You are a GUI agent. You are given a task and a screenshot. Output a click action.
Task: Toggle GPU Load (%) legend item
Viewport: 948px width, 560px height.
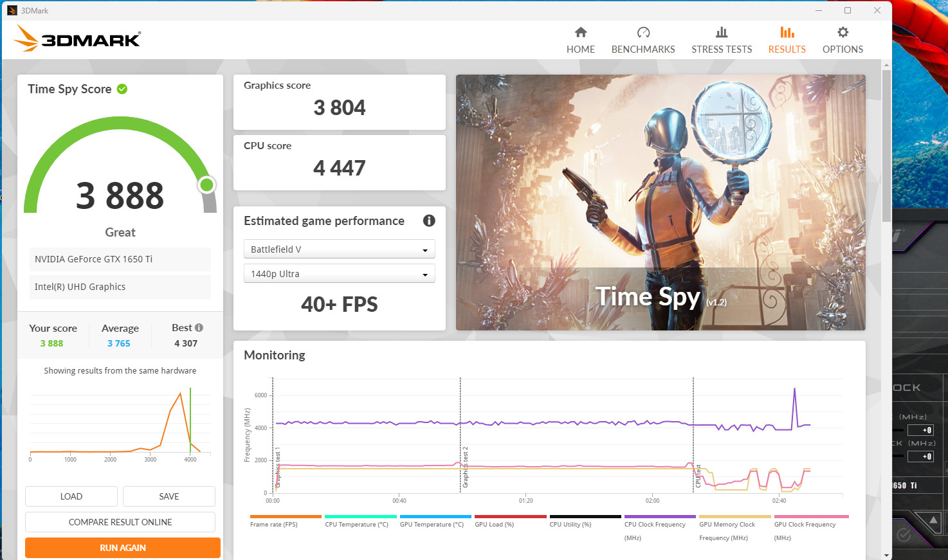tap(510, 521)
